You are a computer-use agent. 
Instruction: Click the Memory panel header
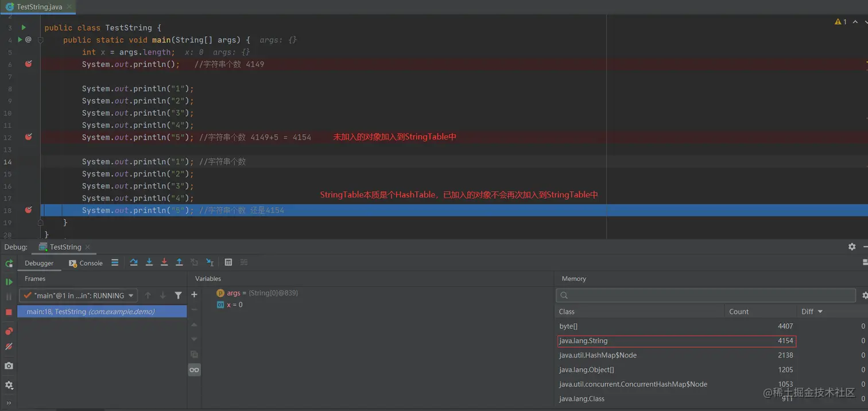tap(574, 278)
